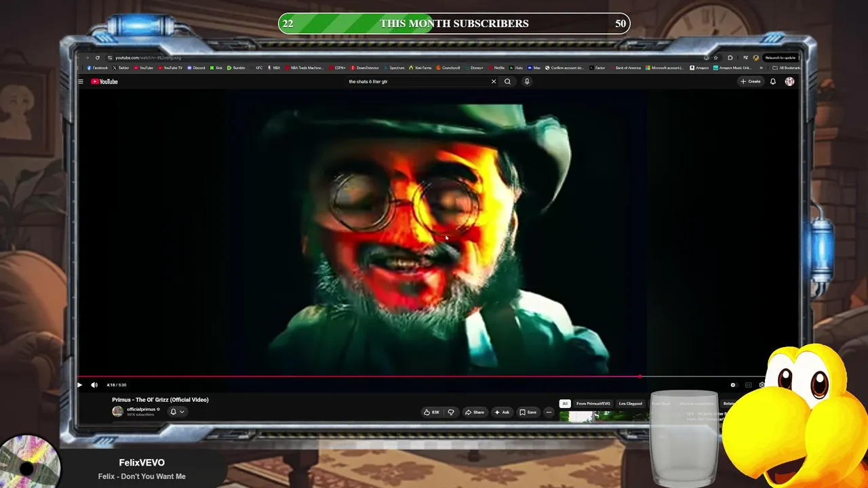This screenshot has height=488, width=868.
Task: Open the YouTube account avatar menu
Action: pyautogui.click(x=789, y=81)
